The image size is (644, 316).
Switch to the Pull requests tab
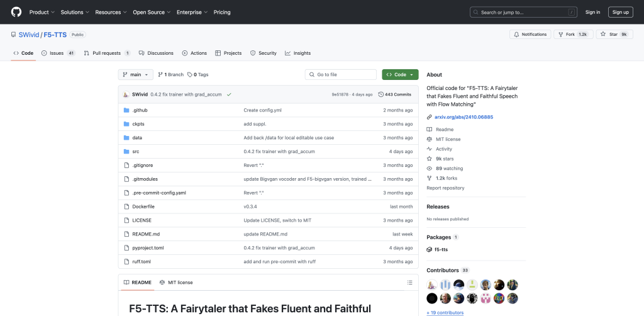[x=107, y=53]
